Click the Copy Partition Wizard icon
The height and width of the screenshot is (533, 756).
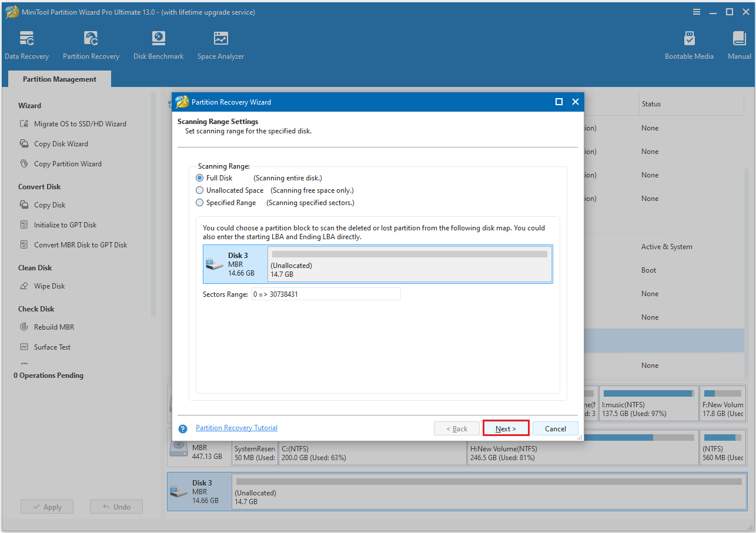(24, 164)
